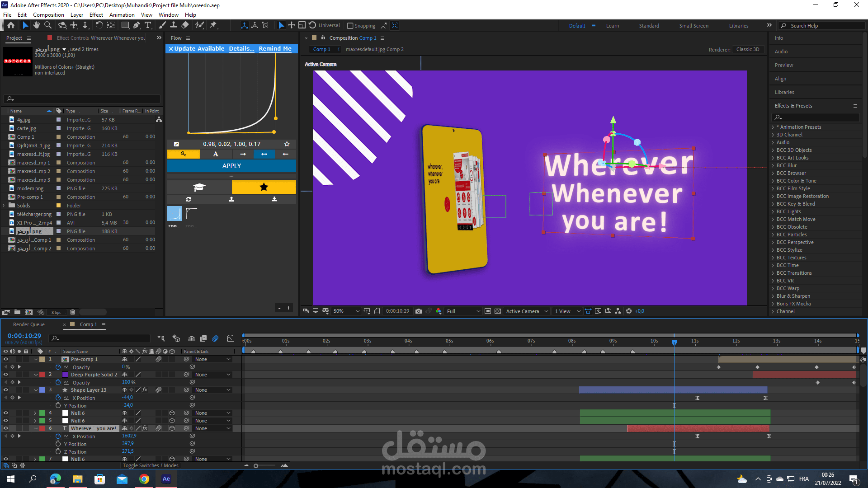Open the Full resolution dropdown

pos(463,311)
